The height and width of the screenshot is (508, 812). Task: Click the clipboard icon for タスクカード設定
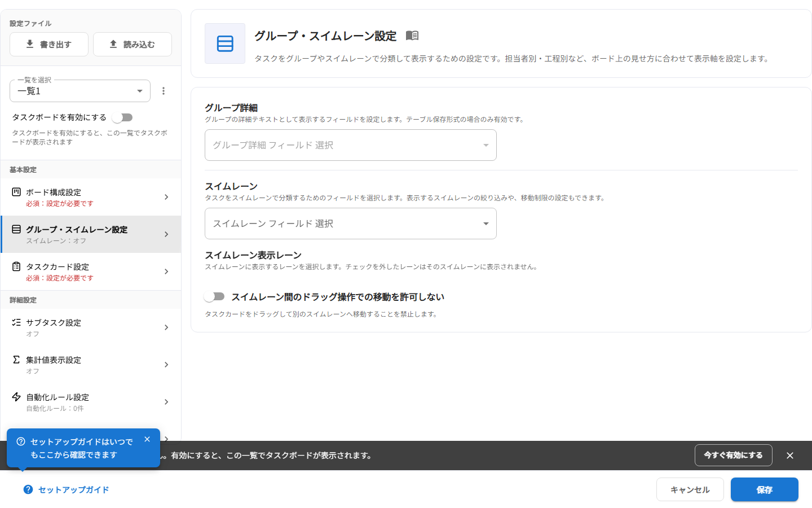point(16,266)
